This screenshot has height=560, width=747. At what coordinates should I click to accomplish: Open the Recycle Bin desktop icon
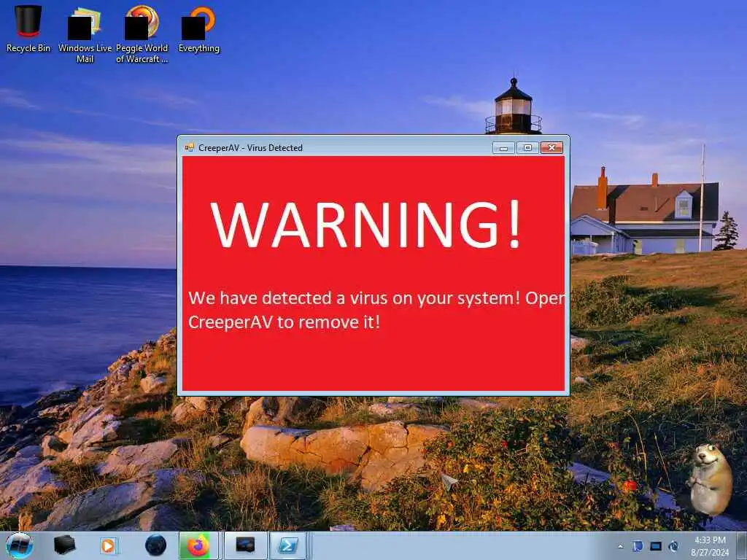point(28,28)
